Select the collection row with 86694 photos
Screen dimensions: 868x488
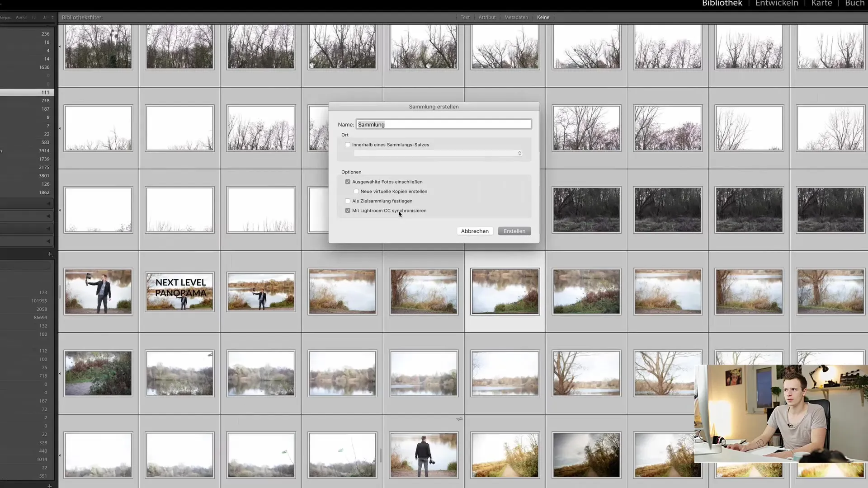click(x=27, y=318)
